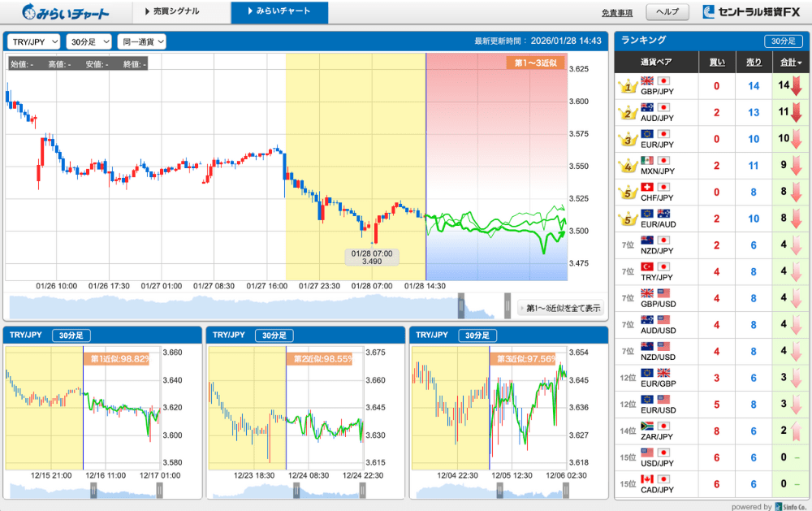
Task: Click the red down arrow beside AUD/JPY total
Action: (796, 113)
